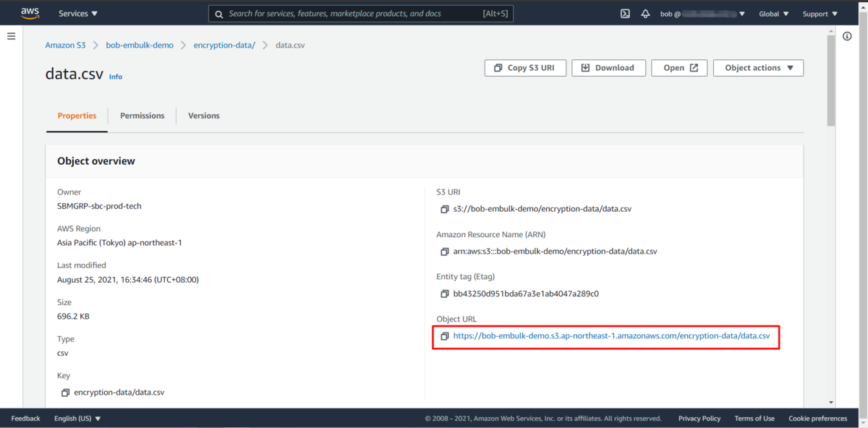The image size is (868, 428).
Task: Select the Key value encryption-data/data.csv
Action: click(119, 393)
